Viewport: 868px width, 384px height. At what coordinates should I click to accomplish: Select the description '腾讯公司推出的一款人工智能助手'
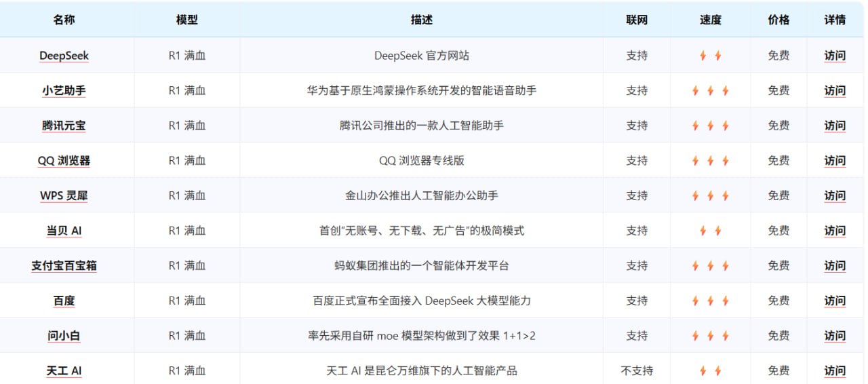click(421, 126)
